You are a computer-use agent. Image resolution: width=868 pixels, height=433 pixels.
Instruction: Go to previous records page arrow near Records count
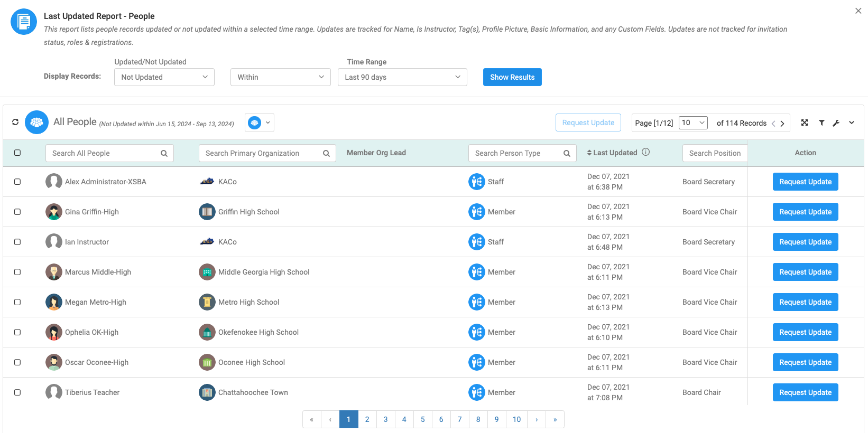pos(773,123)
